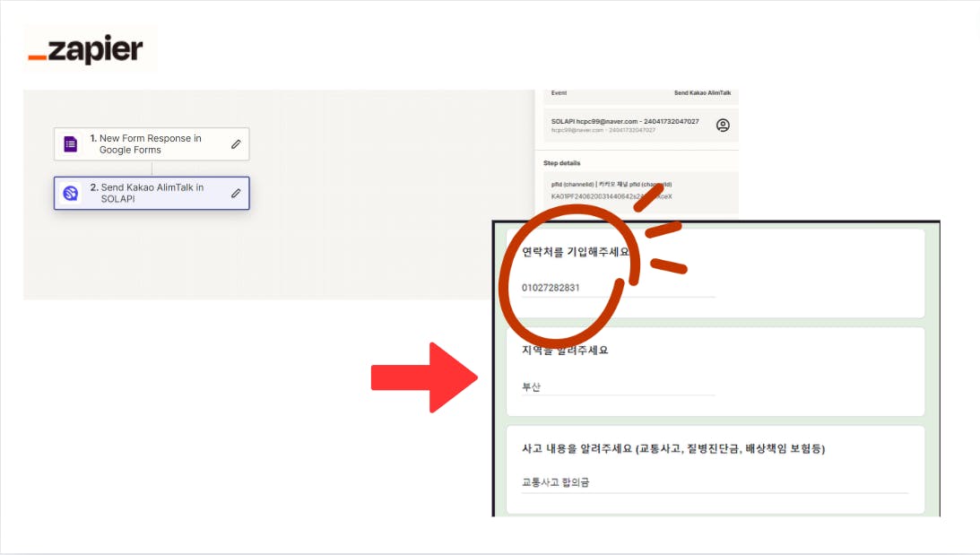Open the SOLAPI account profile icon

(x=723, y=126)
